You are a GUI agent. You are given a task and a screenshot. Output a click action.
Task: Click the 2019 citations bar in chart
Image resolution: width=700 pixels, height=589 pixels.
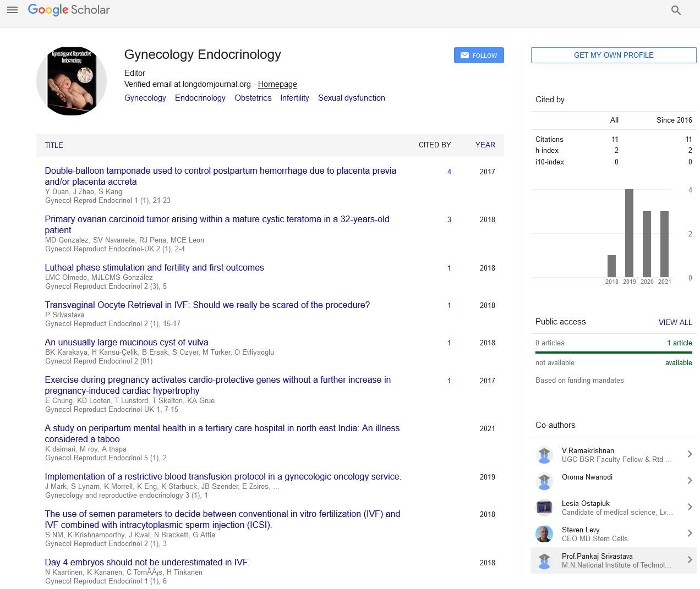629,233
